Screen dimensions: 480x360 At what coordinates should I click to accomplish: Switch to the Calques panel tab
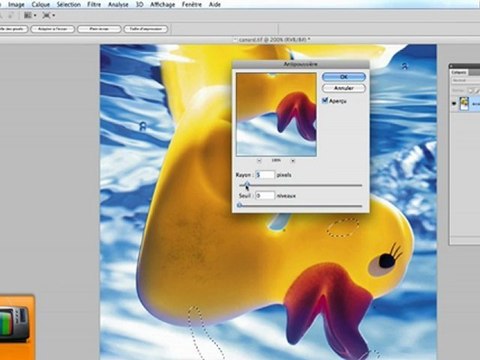[x=459, y=72]
